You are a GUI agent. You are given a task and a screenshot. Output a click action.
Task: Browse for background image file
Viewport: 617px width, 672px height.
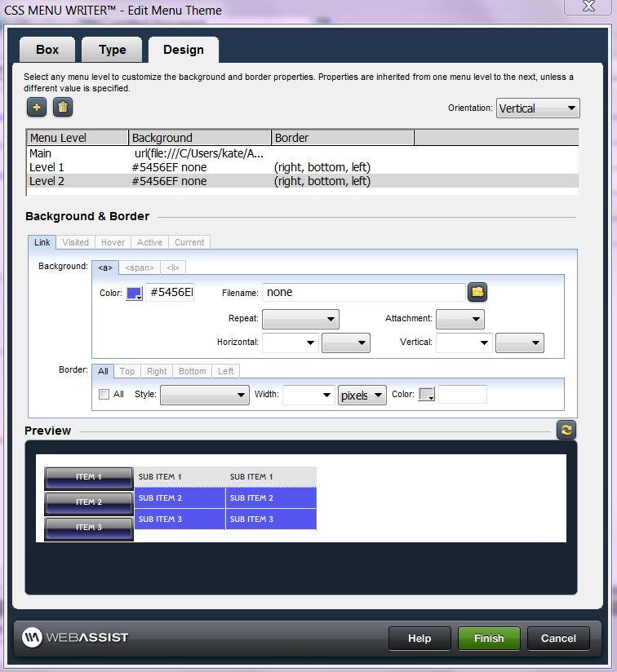coord(477,292)
